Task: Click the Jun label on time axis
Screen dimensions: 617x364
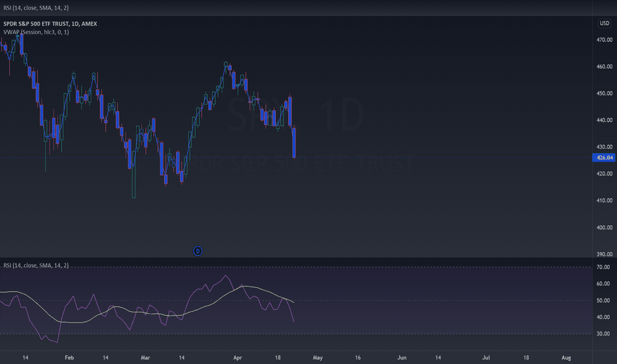Action: (x=402, y=357)
